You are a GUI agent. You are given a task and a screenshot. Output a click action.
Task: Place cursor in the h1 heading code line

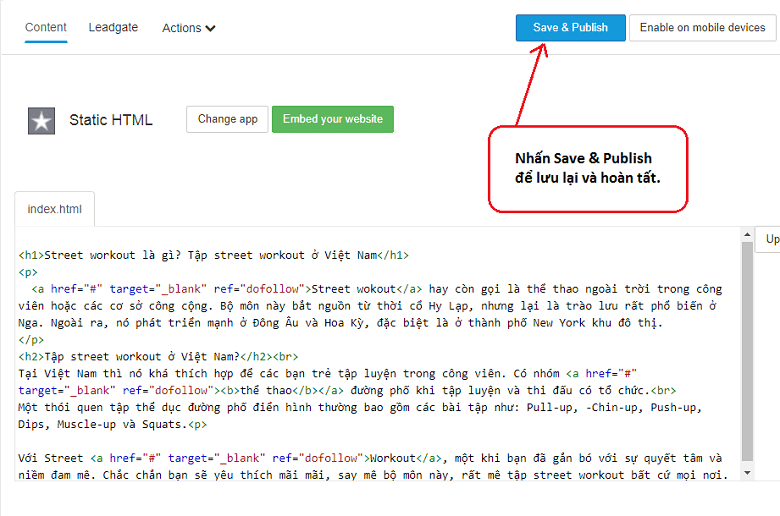(x=214, y=255)
